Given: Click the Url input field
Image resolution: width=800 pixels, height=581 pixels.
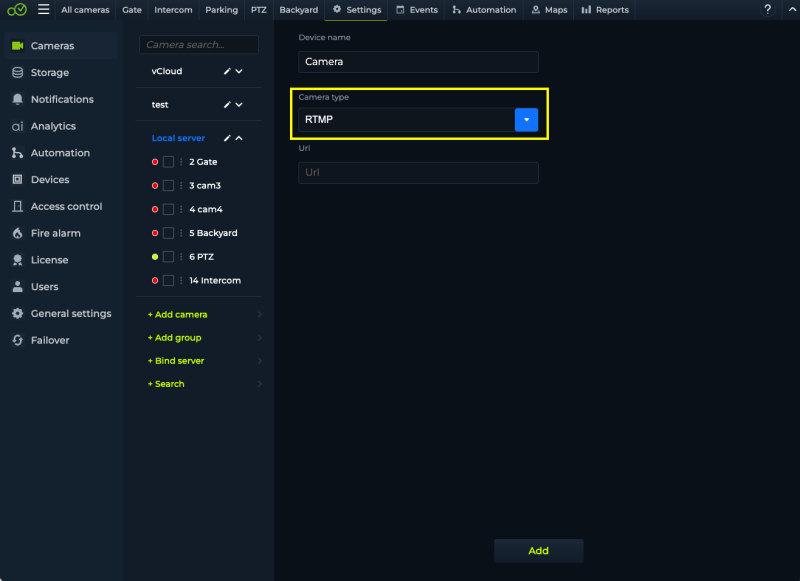Looking at the screenshot, I should point(418,172).
